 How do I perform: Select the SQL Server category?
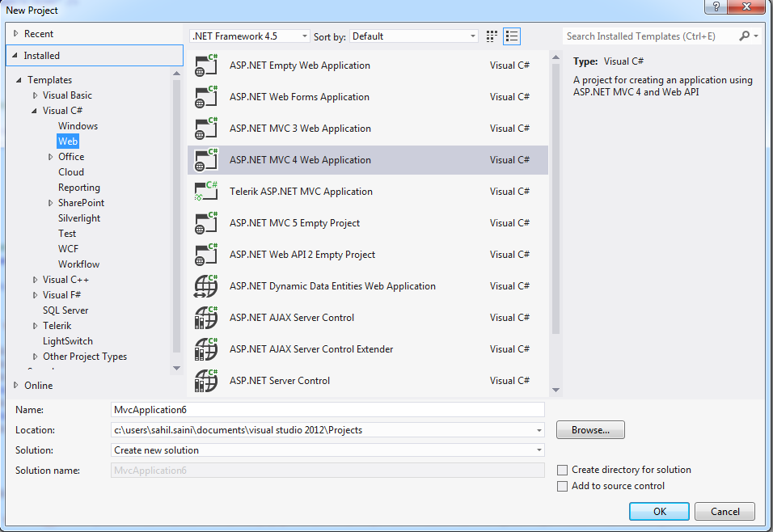(x=65, y=310)
